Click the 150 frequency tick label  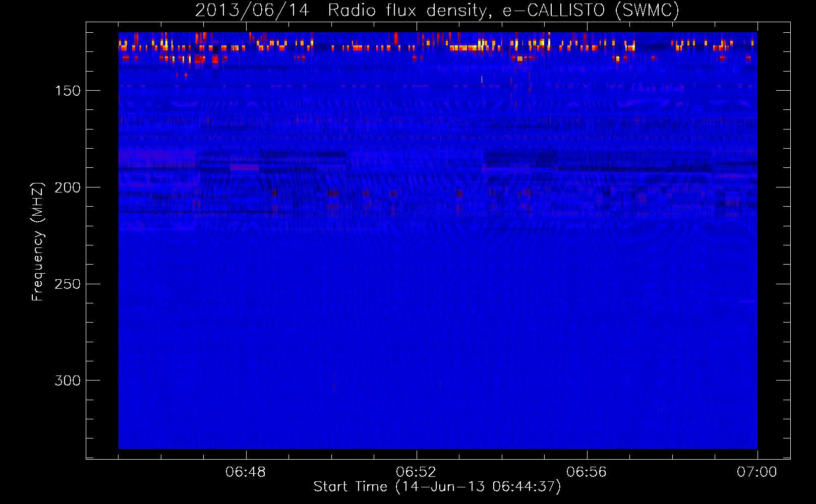68,91
